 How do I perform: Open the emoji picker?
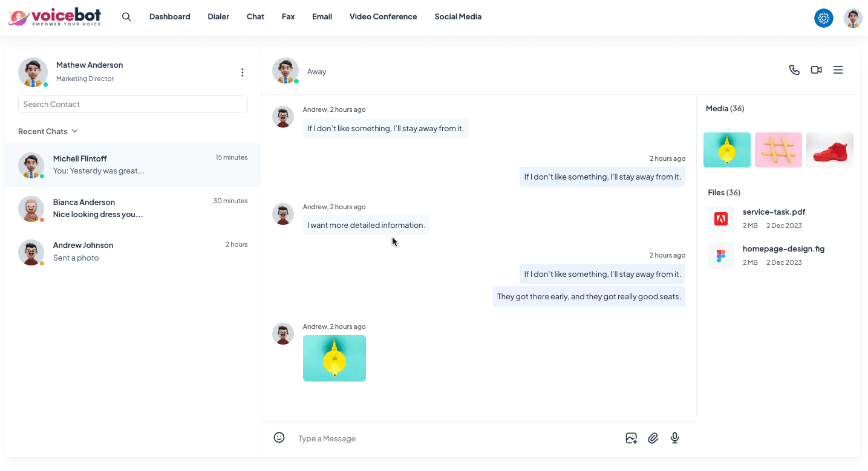tap(279, 438)
